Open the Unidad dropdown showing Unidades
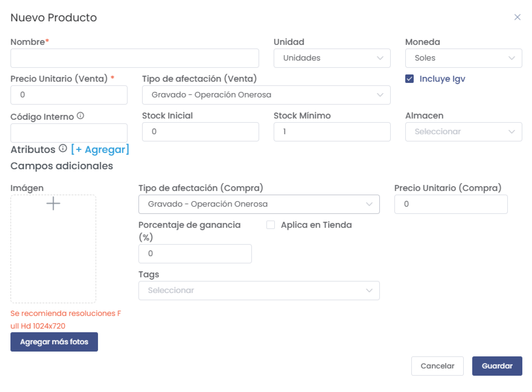This screenshot has width=532, height=392. coord(332,58)
